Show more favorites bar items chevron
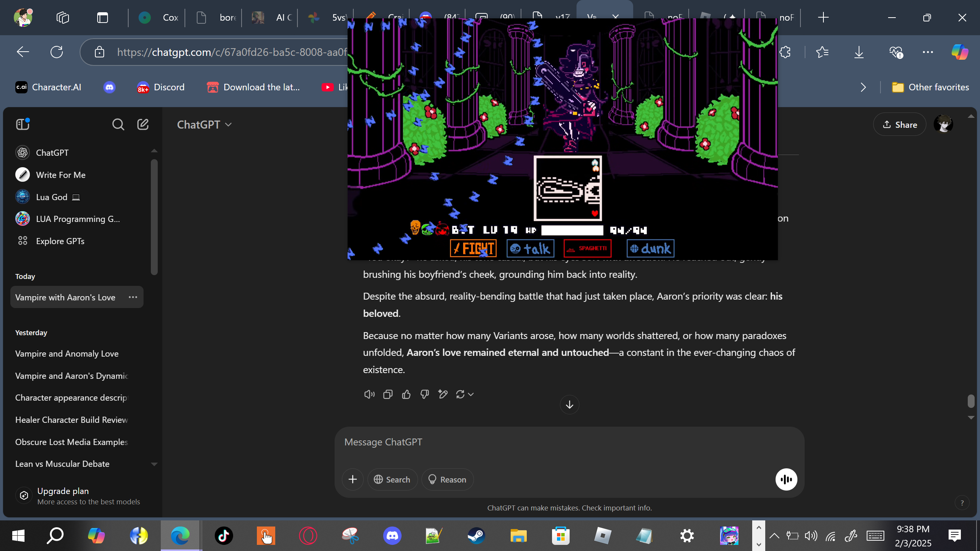Viewport: 980px width, 551px height. pos(863,87)
